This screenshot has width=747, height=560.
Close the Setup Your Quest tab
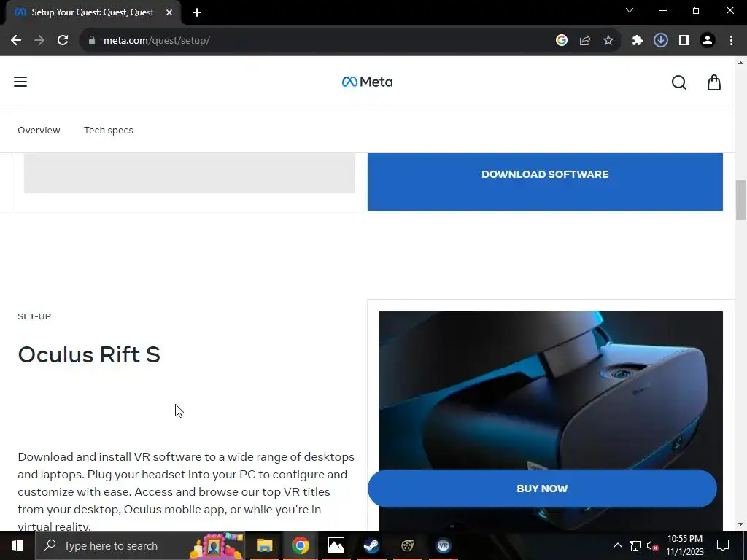click(169, 12)
